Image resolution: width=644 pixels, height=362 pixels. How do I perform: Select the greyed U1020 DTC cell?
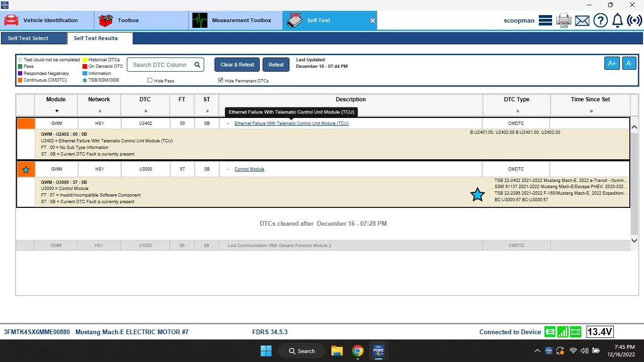[145, 246]
